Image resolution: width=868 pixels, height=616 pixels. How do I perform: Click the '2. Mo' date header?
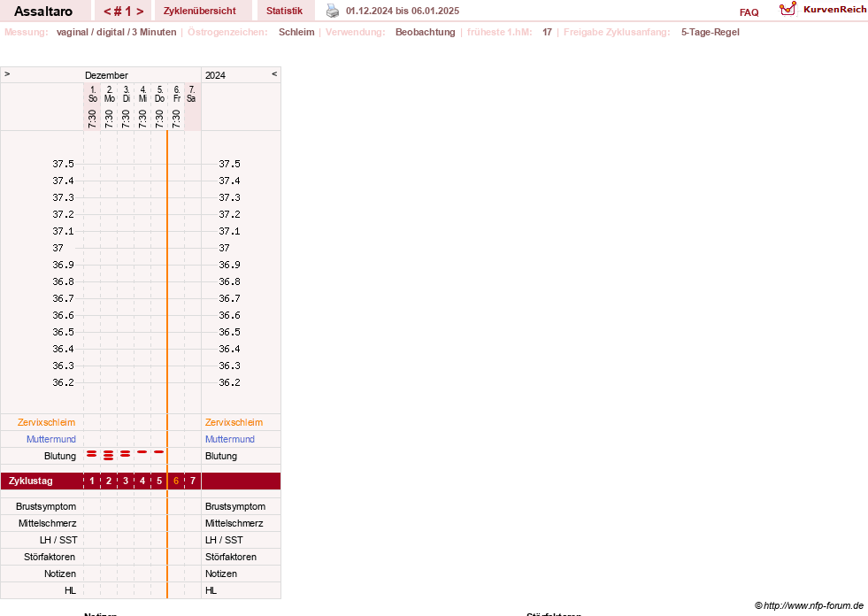pyautogui.click(x=110, y=94)
